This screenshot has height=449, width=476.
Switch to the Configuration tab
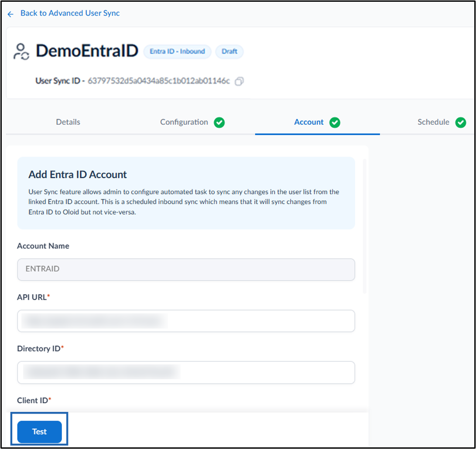pos(184,122)
